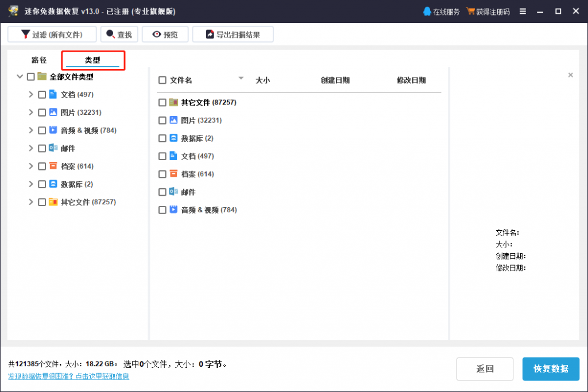Viewport: 588px width, 392px height.
Task: Select 图片 (32231) text in file list
Action: tap(202, 121)
